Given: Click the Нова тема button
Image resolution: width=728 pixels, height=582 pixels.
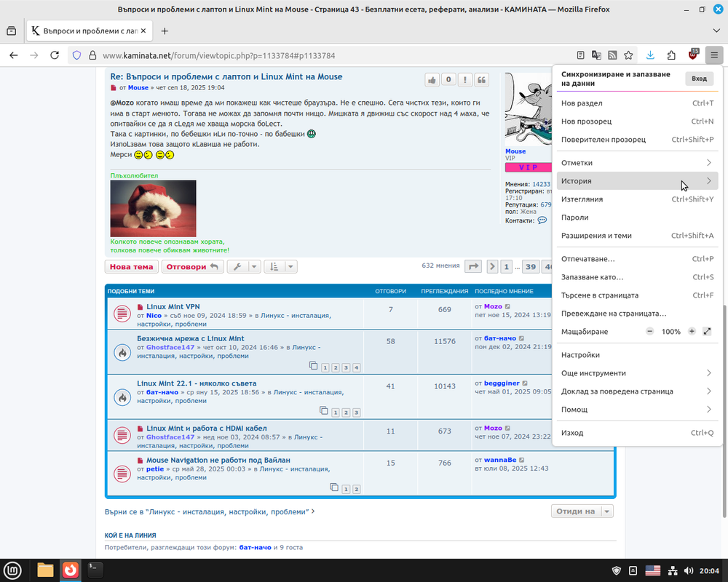Looking at the screenshot, I should pos(131,266).
